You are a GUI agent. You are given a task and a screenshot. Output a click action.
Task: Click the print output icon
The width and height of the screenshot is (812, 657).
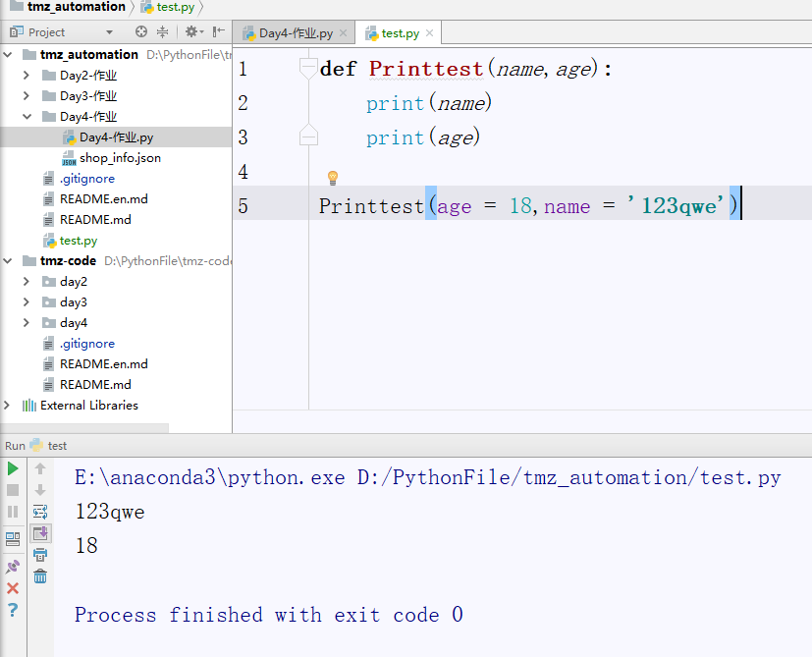coord(40,555)
